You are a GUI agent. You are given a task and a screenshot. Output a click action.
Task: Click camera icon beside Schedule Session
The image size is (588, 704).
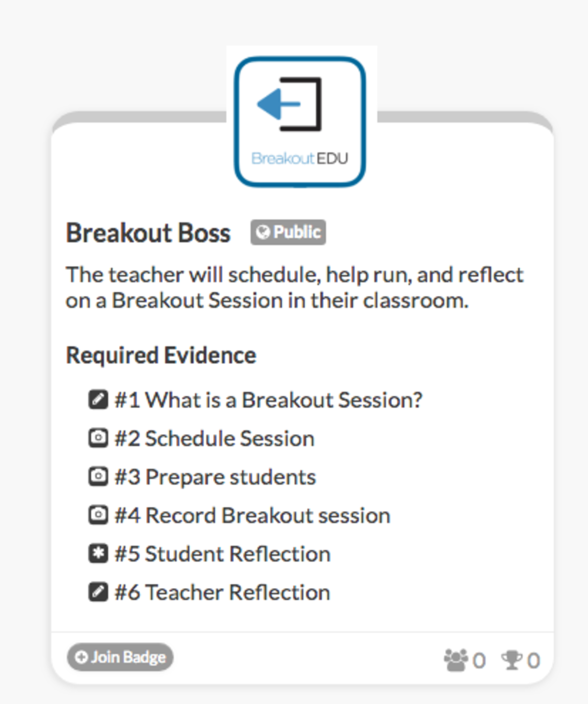pyautogui.click(x=98, y=438)
